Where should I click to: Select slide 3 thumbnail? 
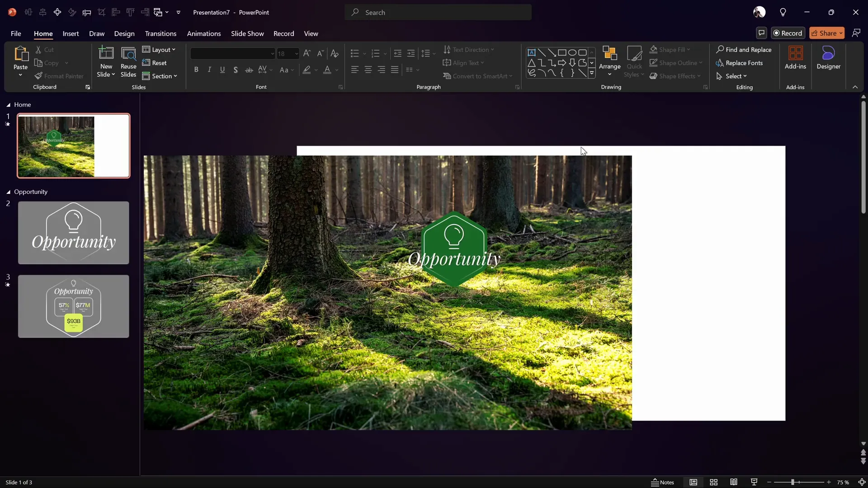pyautogui.click(x=73, y=306)
